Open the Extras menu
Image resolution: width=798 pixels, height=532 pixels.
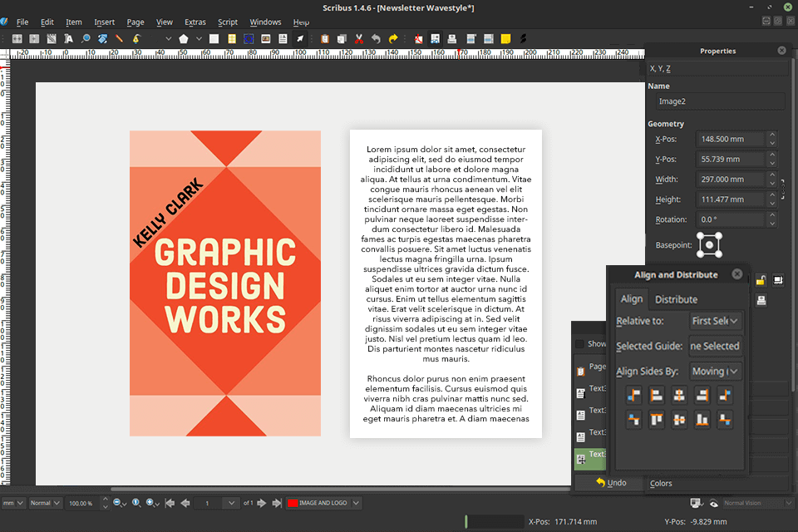click(195, 22)
